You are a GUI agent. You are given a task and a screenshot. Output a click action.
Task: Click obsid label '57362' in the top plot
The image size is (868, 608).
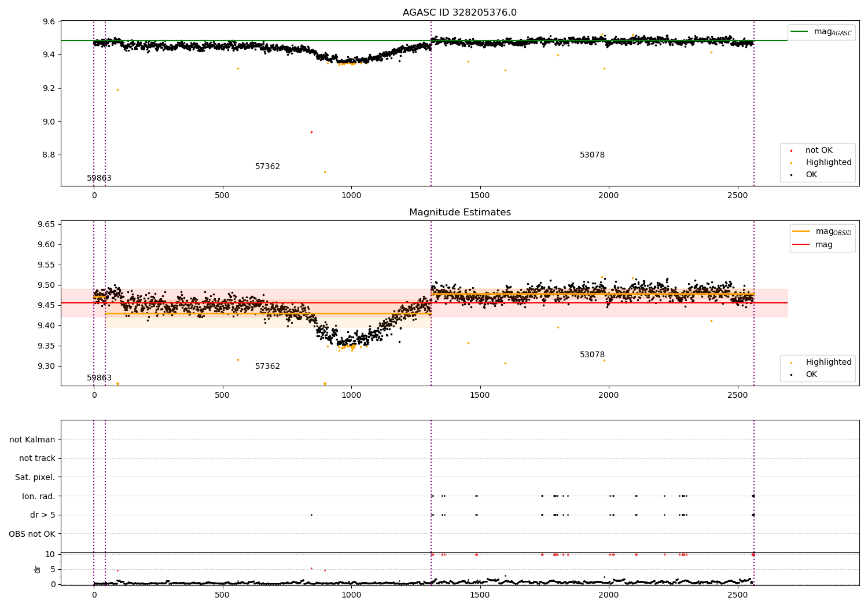[x=267, y=167]
